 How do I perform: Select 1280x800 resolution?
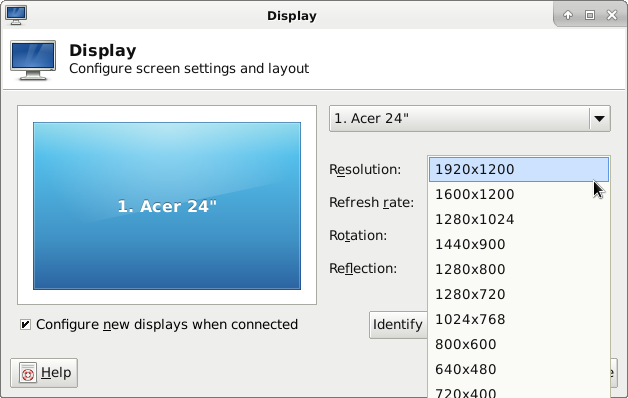519,269
